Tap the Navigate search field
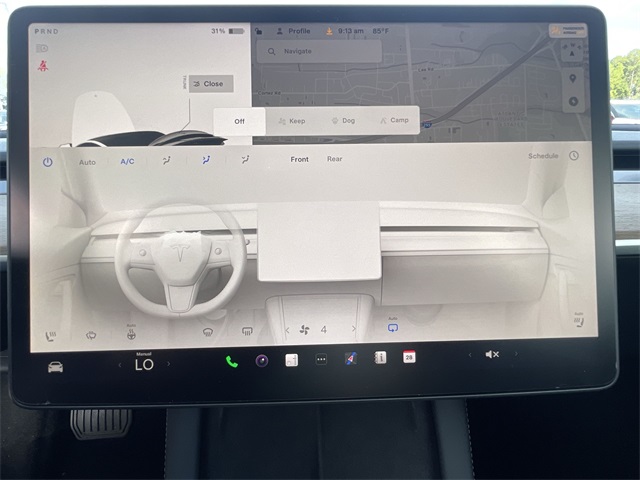Image resolution: width=640 pixels, height=480 pixels. pyautogui.click(x=319, y=51)
